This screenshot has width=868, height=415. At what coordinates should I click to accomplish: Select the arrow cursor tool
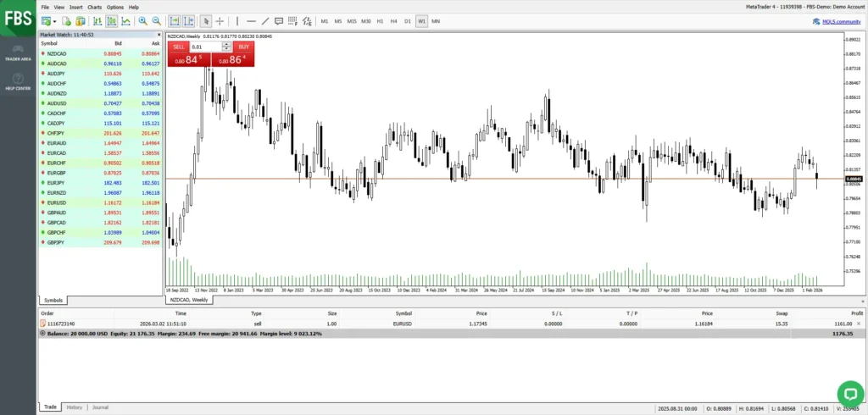(206, 21)
